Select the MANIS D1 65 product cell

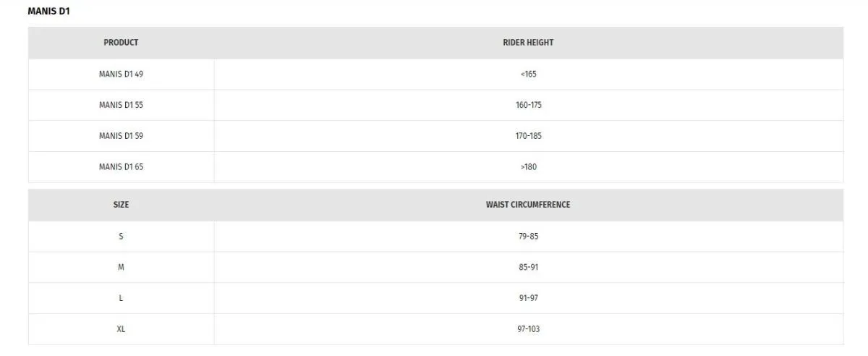[121, 167]
